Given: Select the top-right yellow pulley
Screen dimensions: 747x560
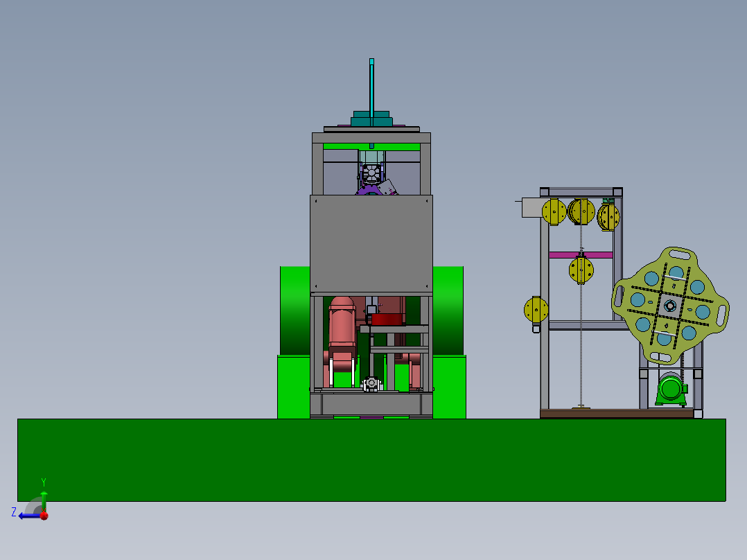Looking at the screenshot, I should pyautogui.click(x=608, y=218).
